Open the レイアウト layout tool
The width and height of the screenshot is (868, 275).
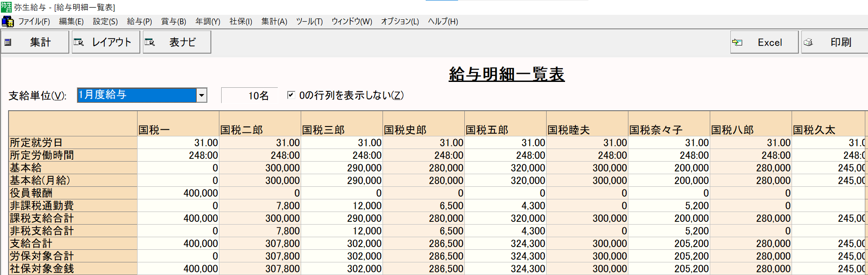106,42
